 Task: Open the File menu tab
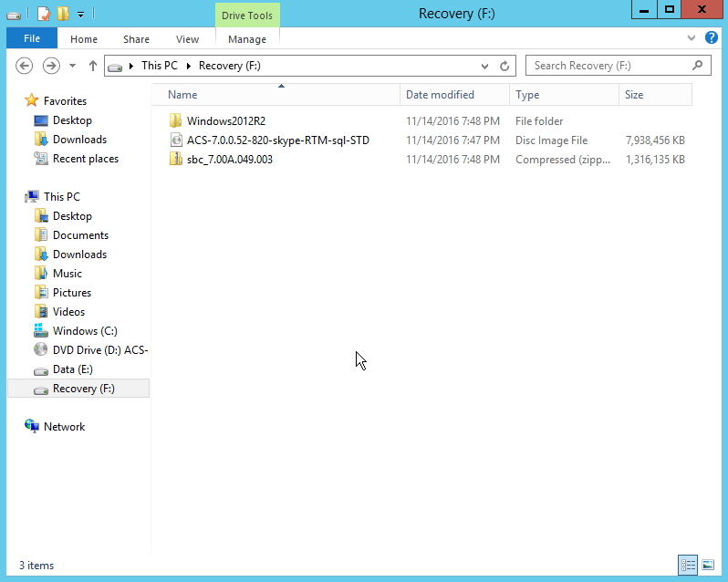(32, 38)
